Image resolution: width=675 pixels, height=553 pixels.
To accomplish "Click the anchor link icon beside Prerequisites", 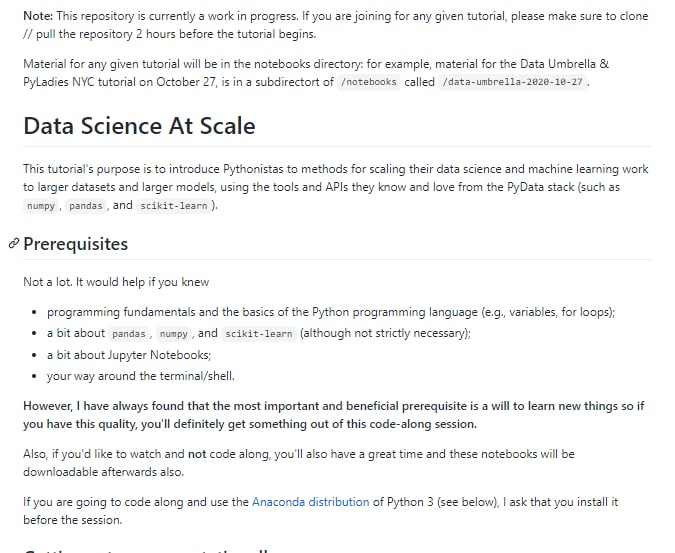I will pyautogui.click(x=14, y=244).
